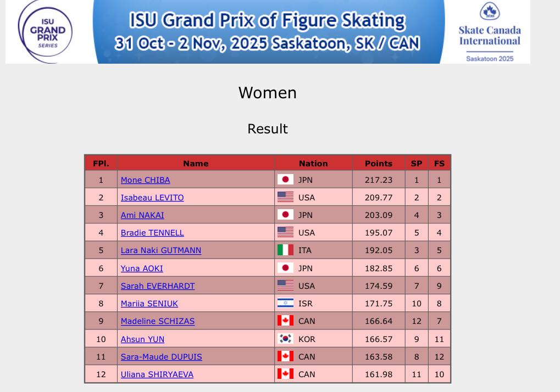The width and height of the screenshot is (560, 392).
Task: Click the Skate Canada International logo
Action: pyautogui.click(x=489, y=32)
